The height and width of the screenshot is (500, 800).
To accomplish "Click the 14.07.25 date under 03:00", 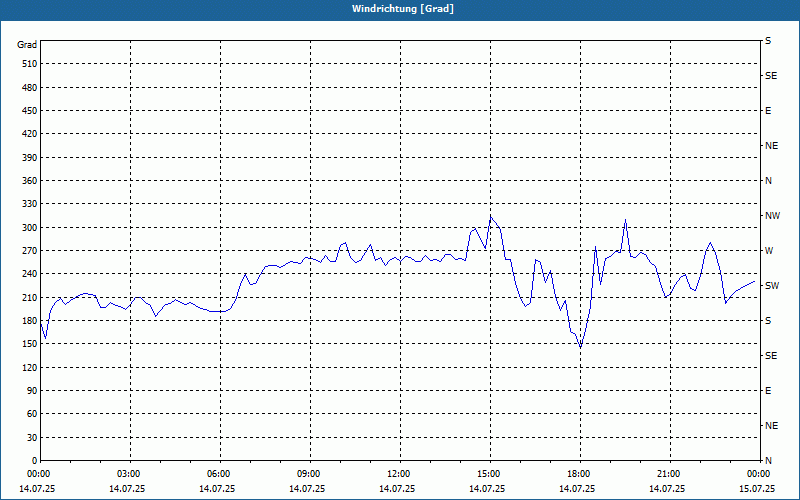I will [127, 488].
